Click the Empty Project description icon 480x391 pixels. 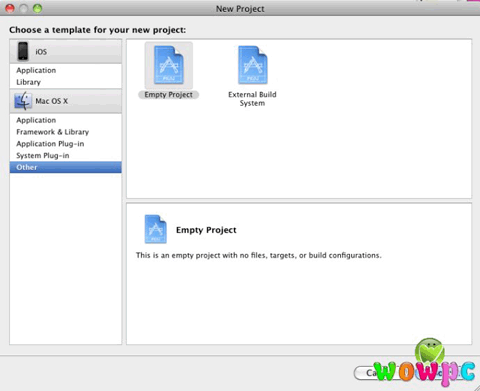pyautogui.click(x=155, y=229)
